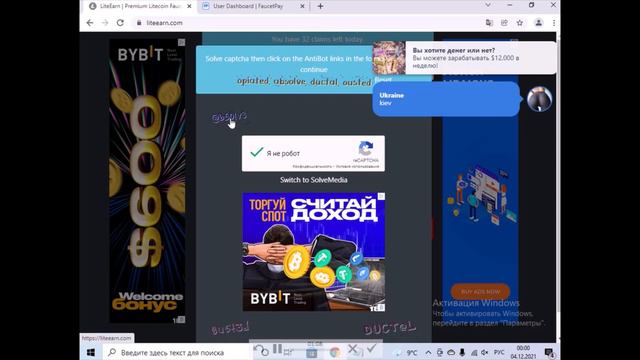This screenshot has height=360, width=640.
Task: Cancel recording with the X icon
Action: 353,349
